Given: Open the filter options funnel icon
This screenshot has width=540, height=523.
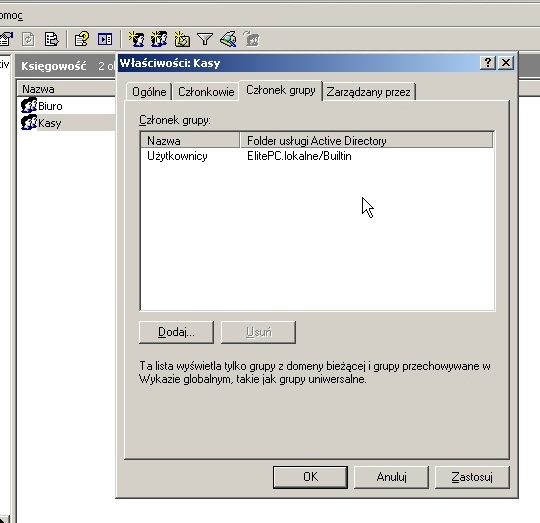Looking at the screenshot, I should [205, 39].
